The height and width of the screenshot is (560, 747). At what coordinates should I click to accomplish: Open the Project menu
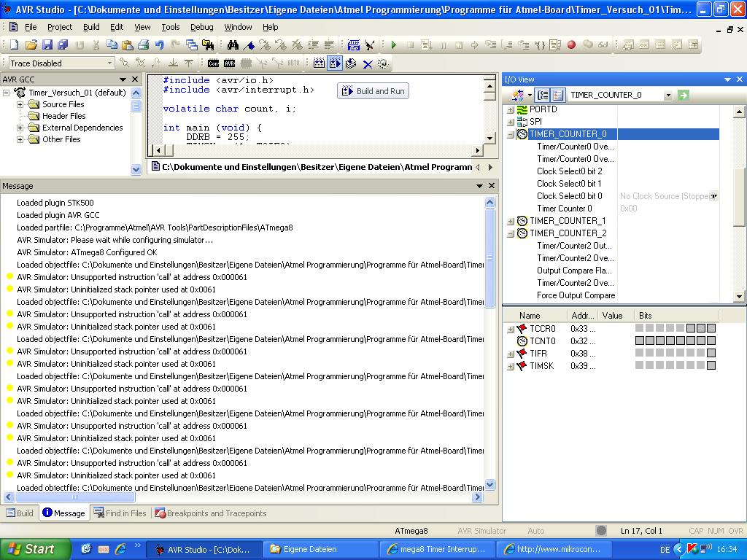[60, 27]
